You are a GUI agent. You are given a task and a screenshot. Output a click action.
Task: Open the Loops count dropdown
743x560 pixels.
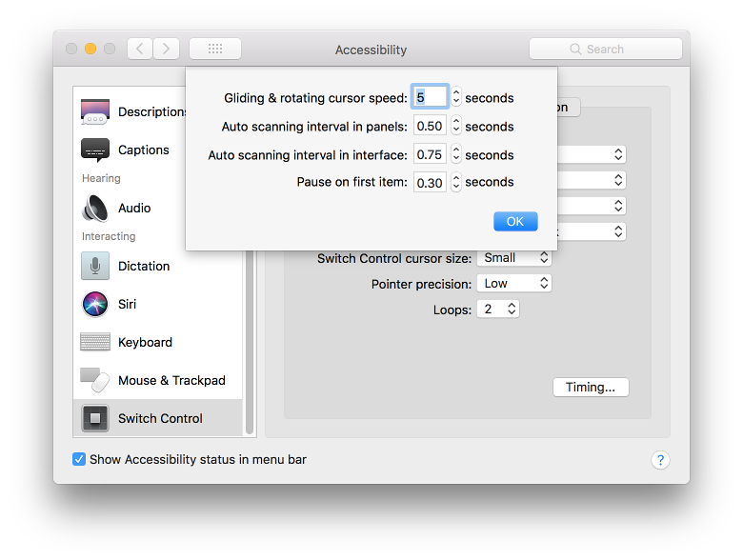500,310
